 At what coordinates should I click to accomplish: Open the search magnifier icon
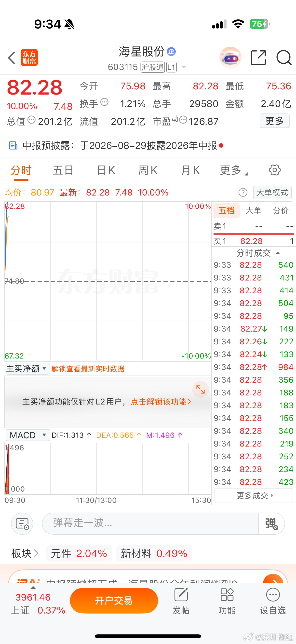[x=284, y=58]
